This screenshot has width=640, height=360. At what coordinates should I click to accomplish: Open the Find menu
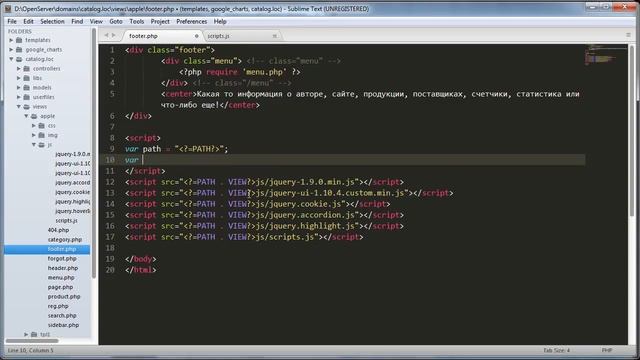77,21
